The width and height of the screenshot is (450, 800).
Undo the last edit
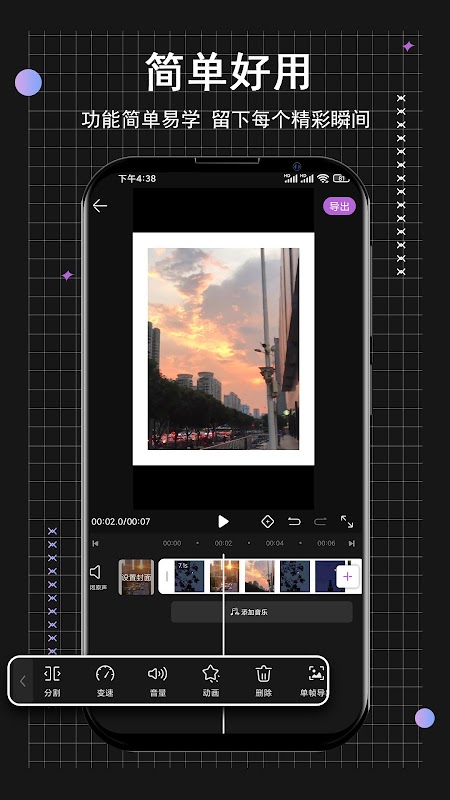point(294,521)
